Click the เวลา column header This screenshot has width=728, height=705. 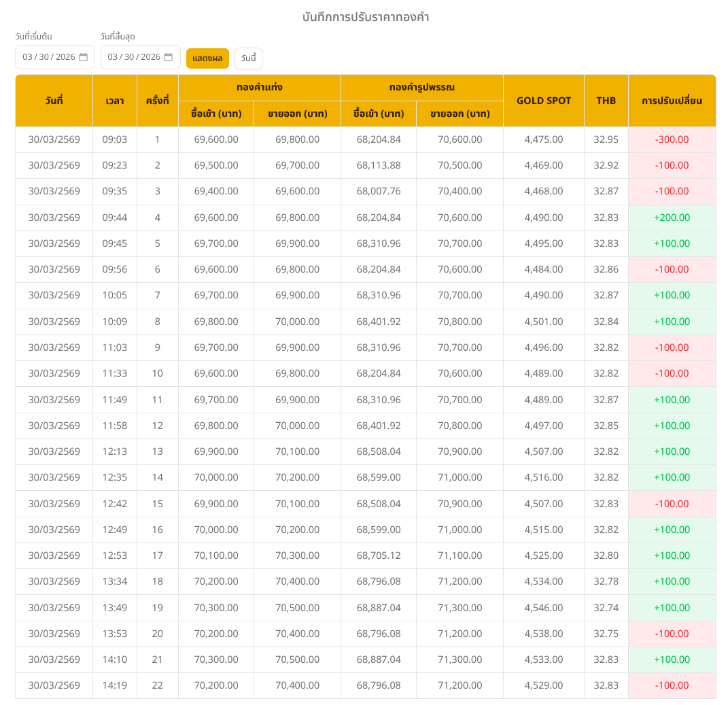coord(114,101)
